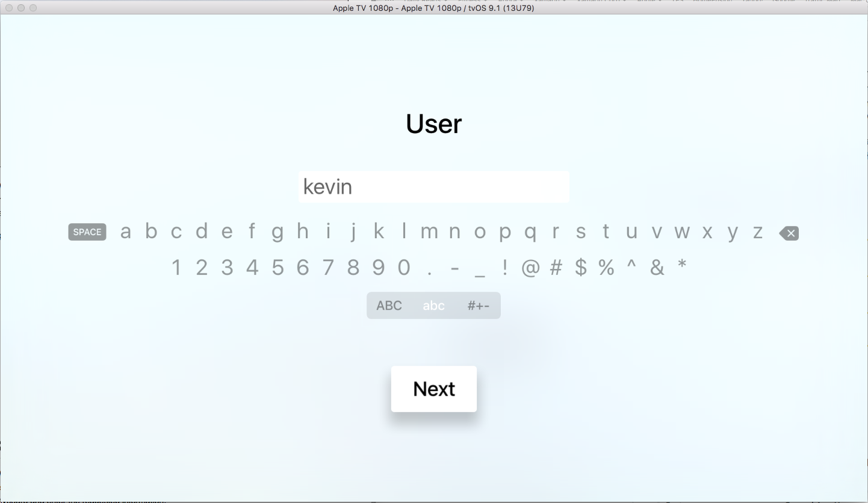Choose the letter k key

(x=379, y=230)
